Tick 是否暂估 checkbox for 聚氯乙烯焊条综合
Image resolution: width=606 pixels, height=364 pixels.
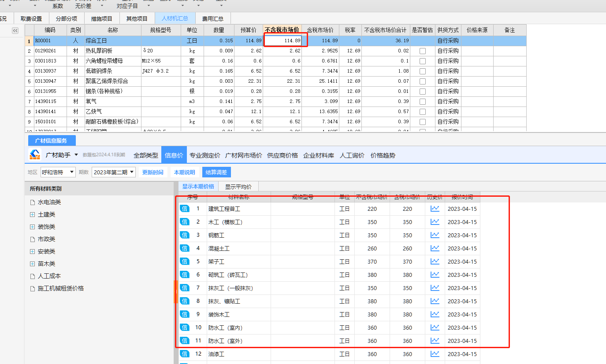[x=423, y=81]
